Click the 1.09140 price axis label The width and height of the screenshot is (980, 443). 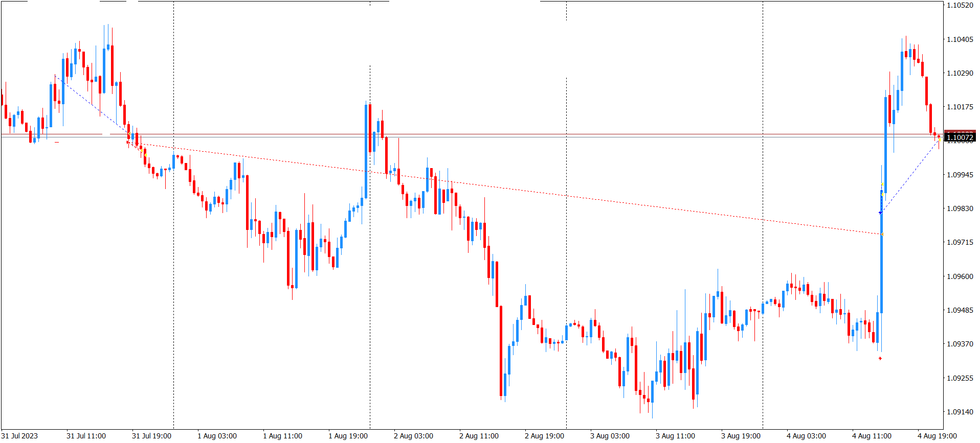[960, 412]
